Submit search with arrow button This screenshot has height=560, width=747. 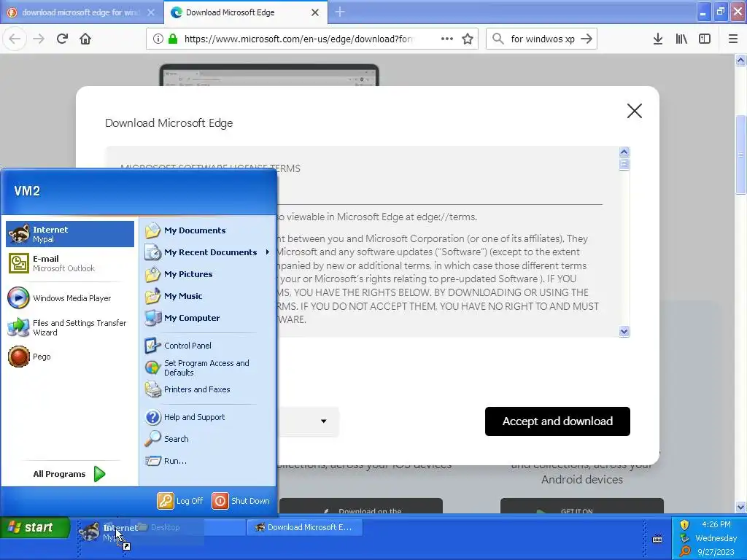click(x=587, y=39)
